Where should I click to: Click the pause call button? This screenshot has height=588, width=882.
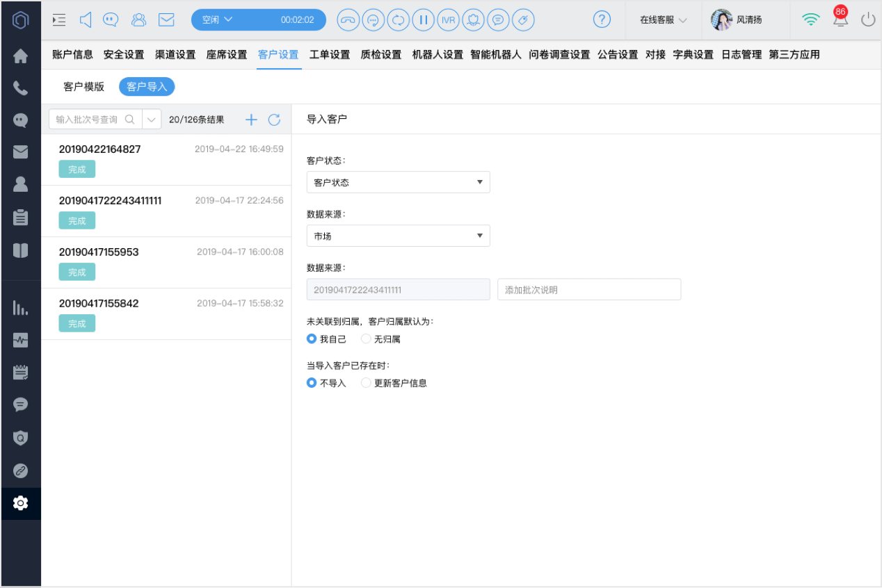pos(423,19)
